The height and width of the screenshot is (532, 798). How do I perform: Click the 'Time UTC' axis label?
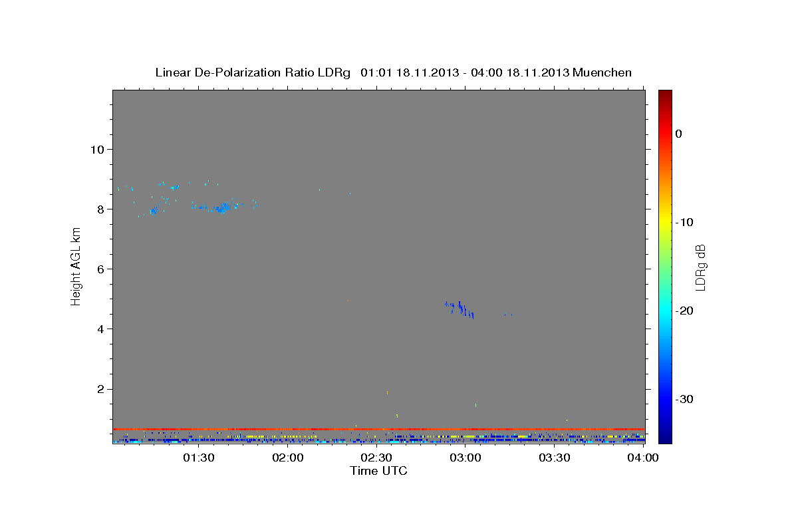point(378,471)
